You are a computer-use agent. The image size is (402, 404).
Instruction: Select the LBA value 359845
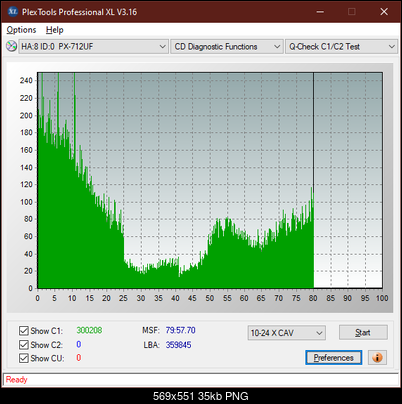(178, 345)
